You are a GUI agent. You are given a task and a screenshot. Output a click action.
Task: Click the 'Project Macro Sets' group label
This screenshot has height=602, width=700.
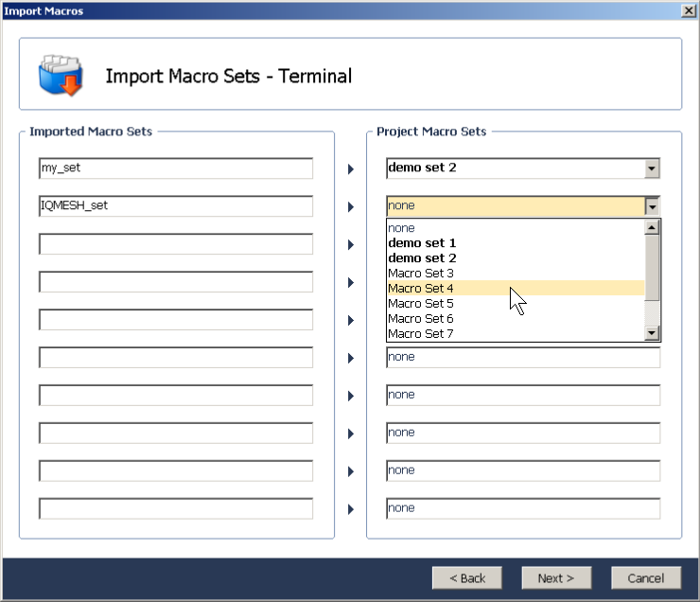431,132
